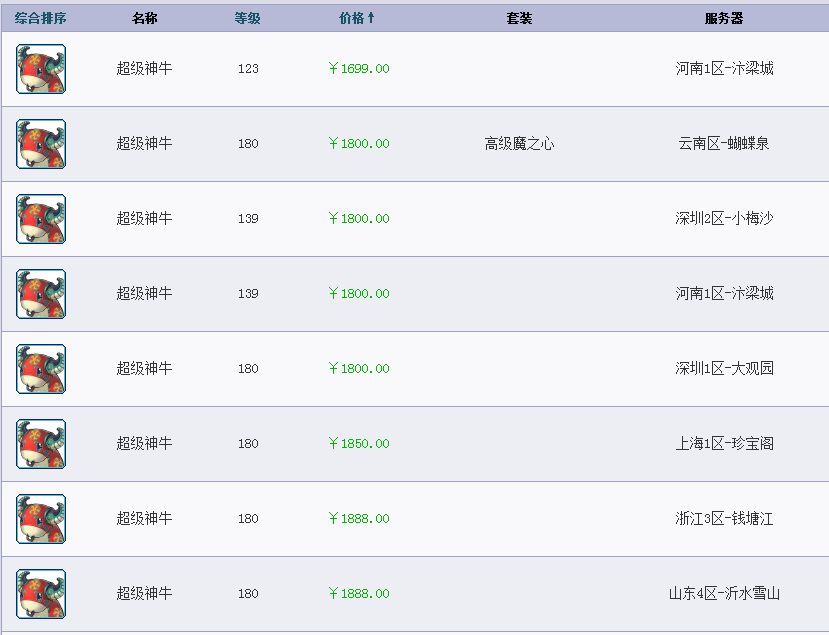Click the 套装 column header
Screen dimensions: 829x635
[x=519, y=19]
